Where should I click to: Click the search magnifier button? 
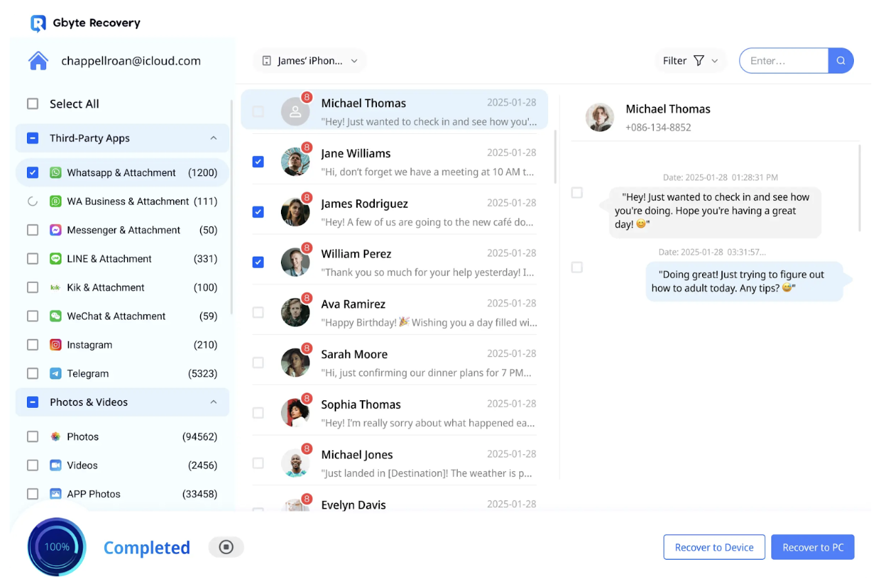point(840,61)
